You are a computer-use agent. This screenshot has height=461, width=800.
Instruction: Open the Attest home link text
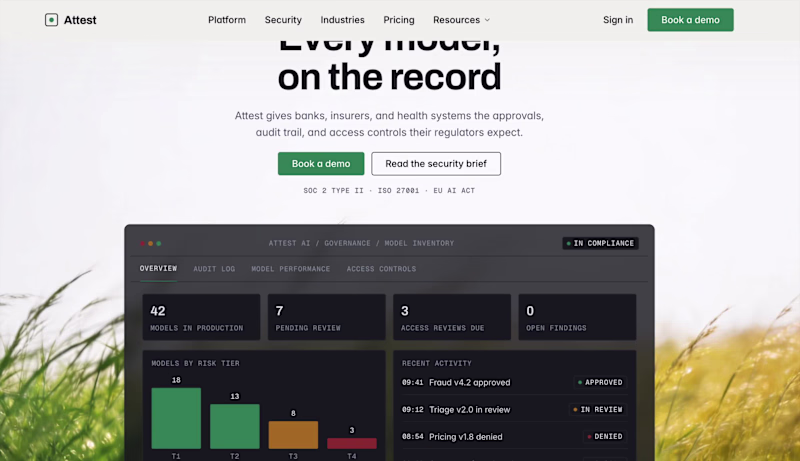coord(80,20)
